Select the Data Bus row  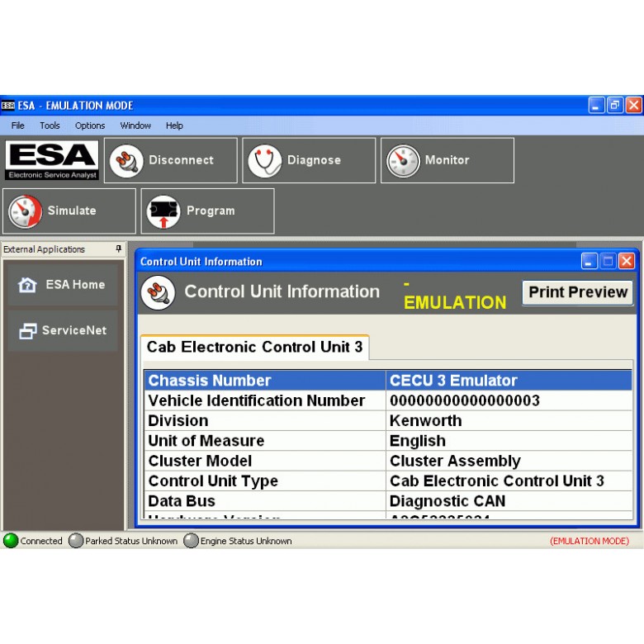(x=388, y=501)
